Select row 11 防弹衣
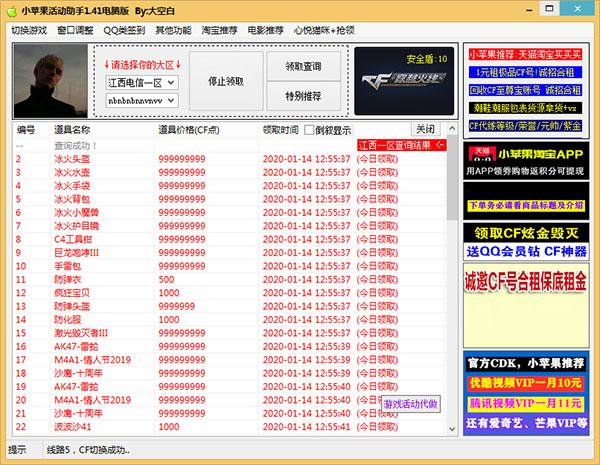This screenshot has height=465, width=600. (230, 279)
